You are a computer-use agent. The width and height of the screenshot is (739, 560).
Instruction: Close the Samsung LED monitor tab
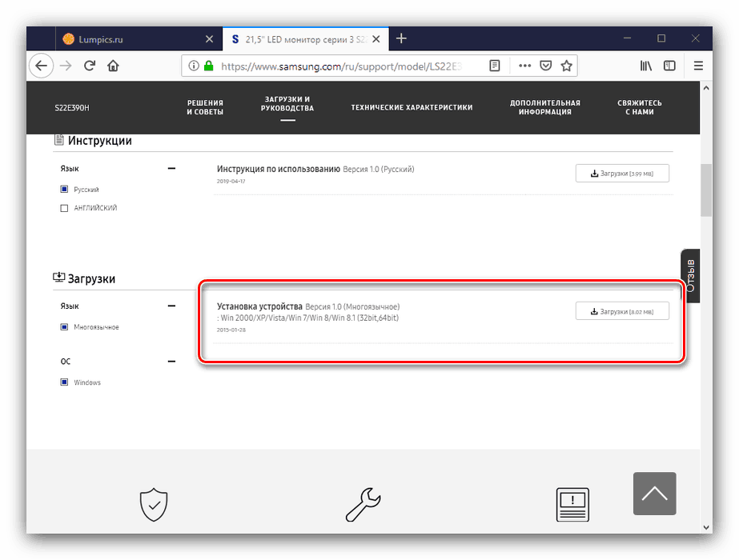point(376,39)
